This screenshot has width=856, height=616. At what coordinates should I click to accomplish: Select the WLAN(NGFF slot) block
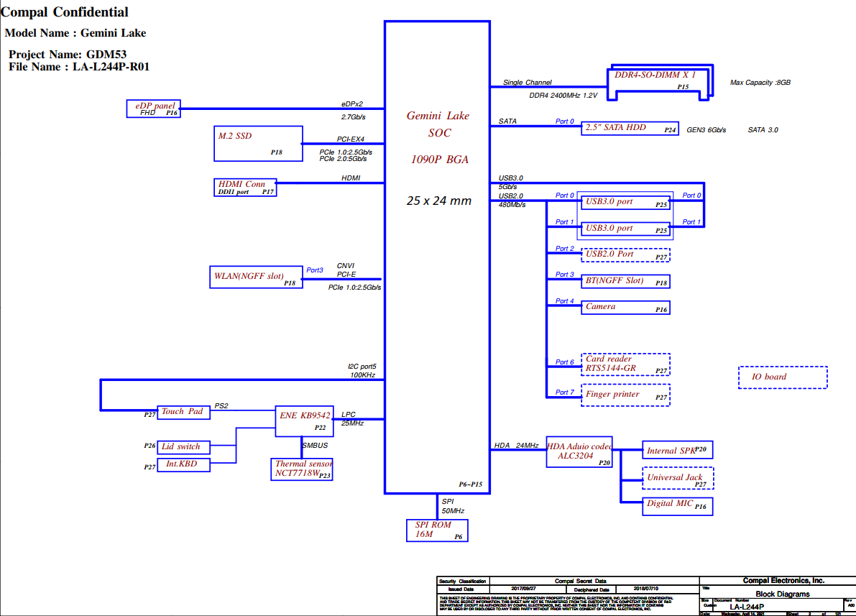coord(256,277)
